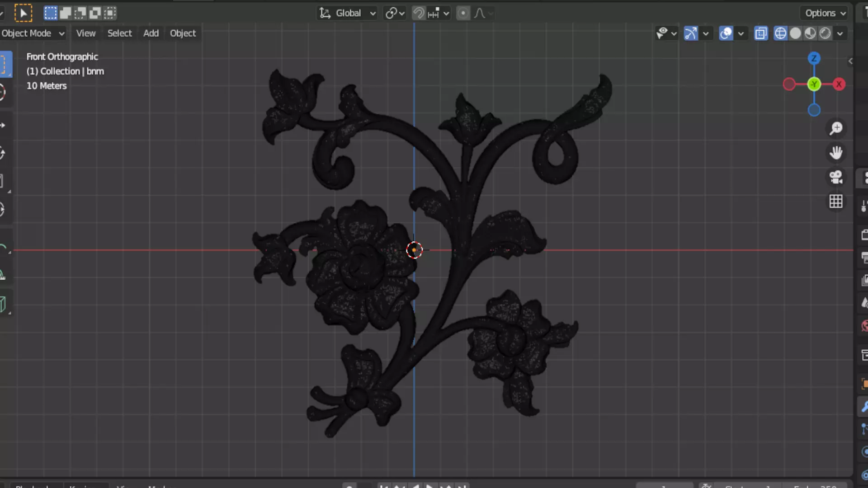Toggle the snapping magnet button
The width and height of the screenshot is (868, 488).
419,13
